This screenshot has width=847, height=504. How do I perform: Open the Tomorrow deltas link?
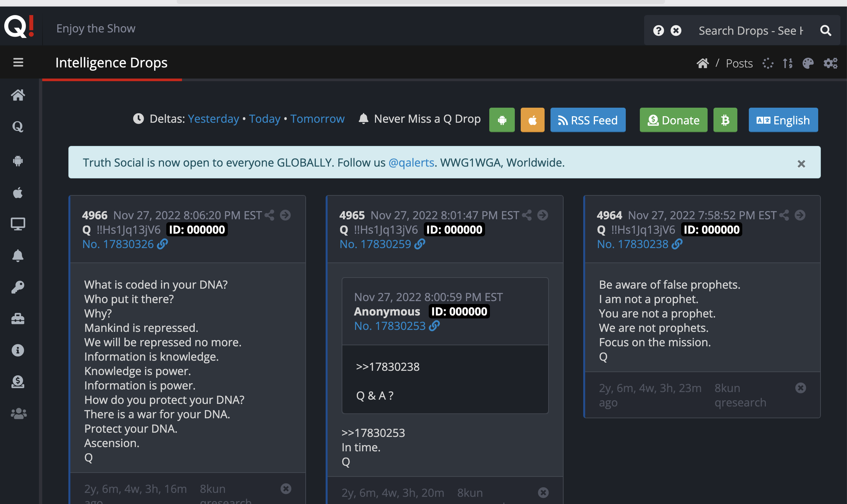[x=317, y=119]
